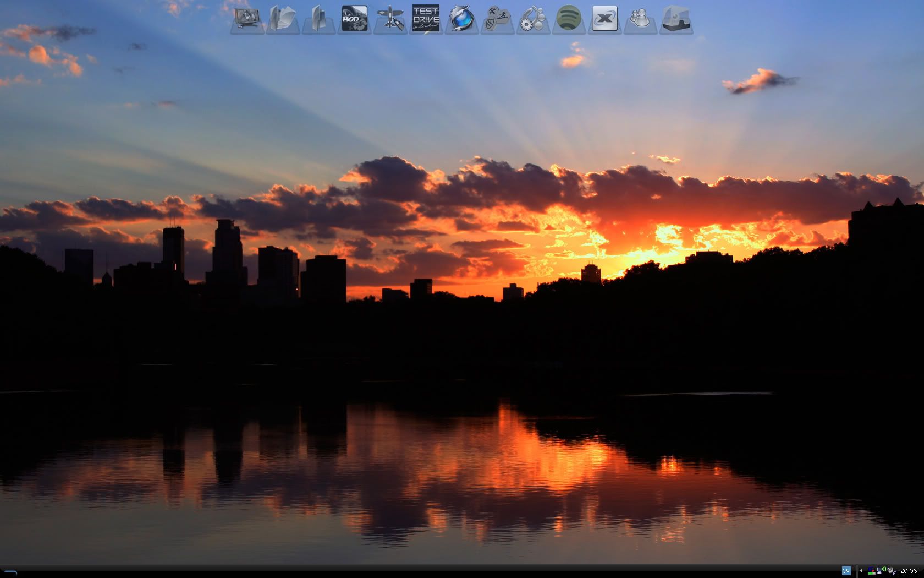
Task: Open the blue globe browser dock icon
Action: (x=461, y=19)
